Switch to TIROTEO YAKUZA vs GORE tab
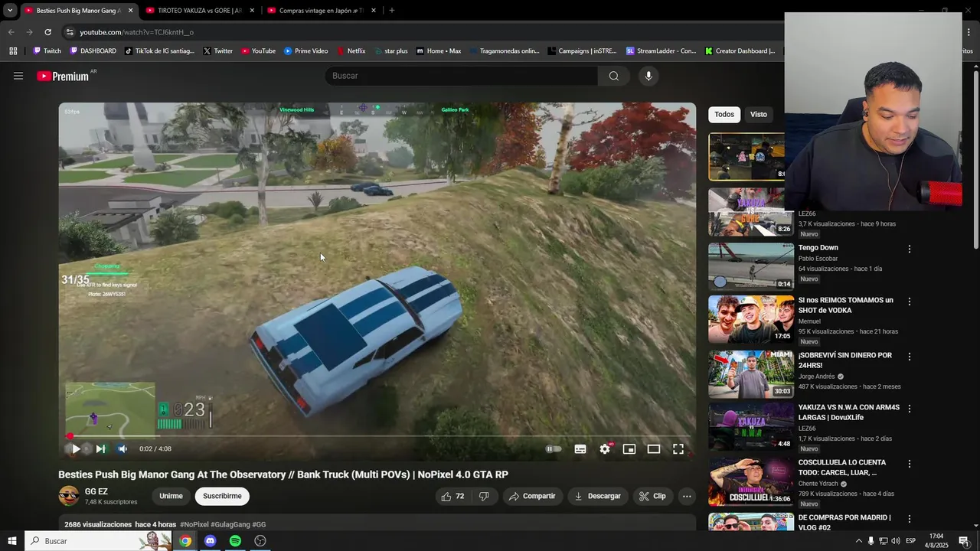Image resolution: width=980 pixels, height=551 pixels. point(198,11)
